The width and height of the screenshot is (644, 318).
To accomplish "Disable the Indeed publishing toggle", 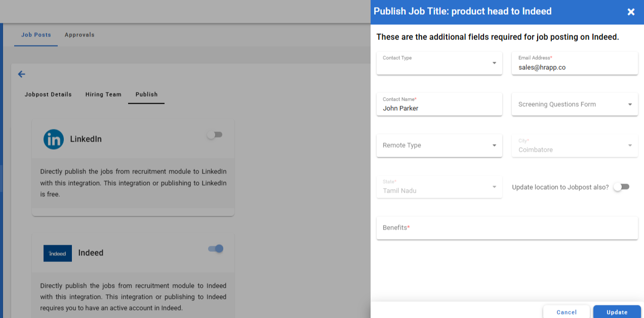I will (216, 249).
